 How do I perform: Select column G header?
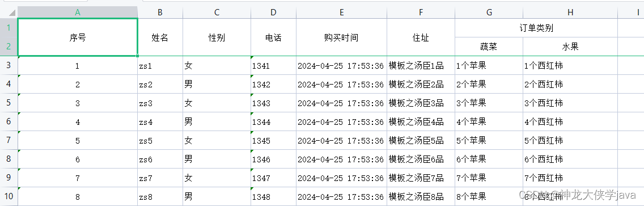coord(489,12)
